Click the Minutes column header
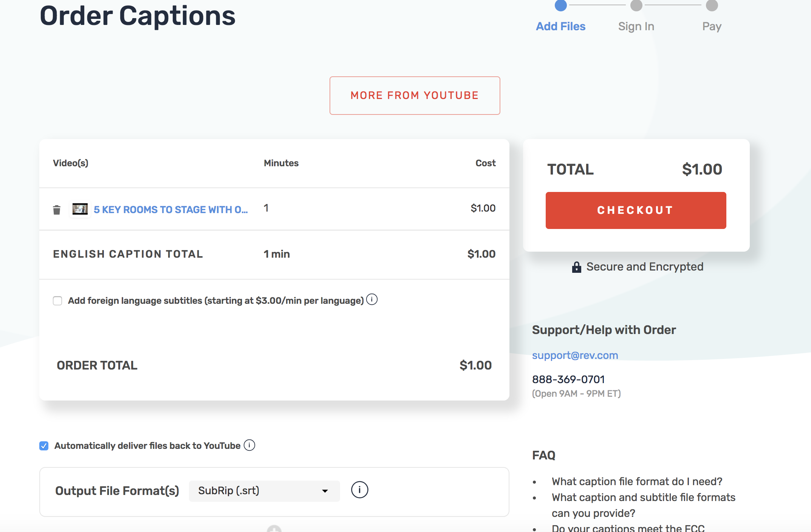The height and width of the screenshot is (532, 811). [x=281, y=163]
